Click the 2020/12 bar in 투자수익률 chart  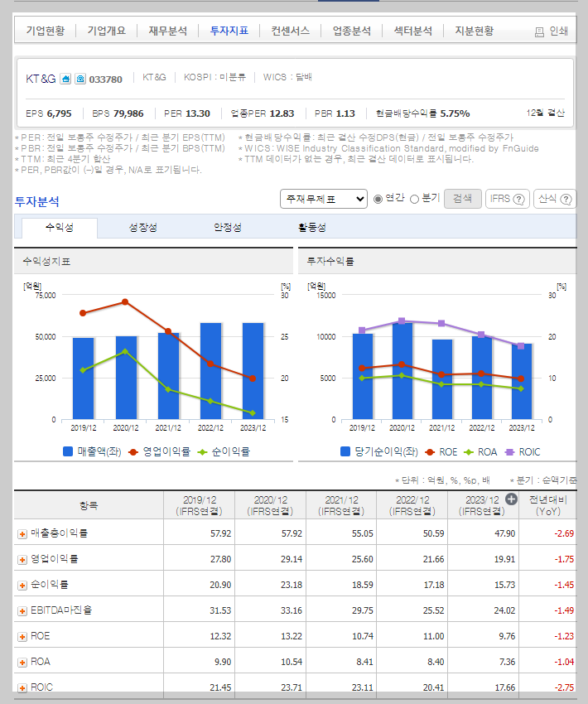pos(402,370)
